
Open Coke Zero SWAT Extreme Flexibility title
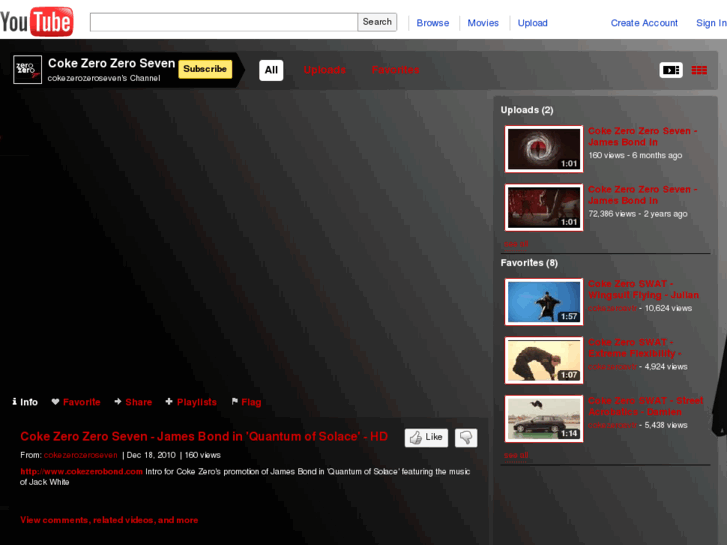pyautogui.click(x=635, y=348)
